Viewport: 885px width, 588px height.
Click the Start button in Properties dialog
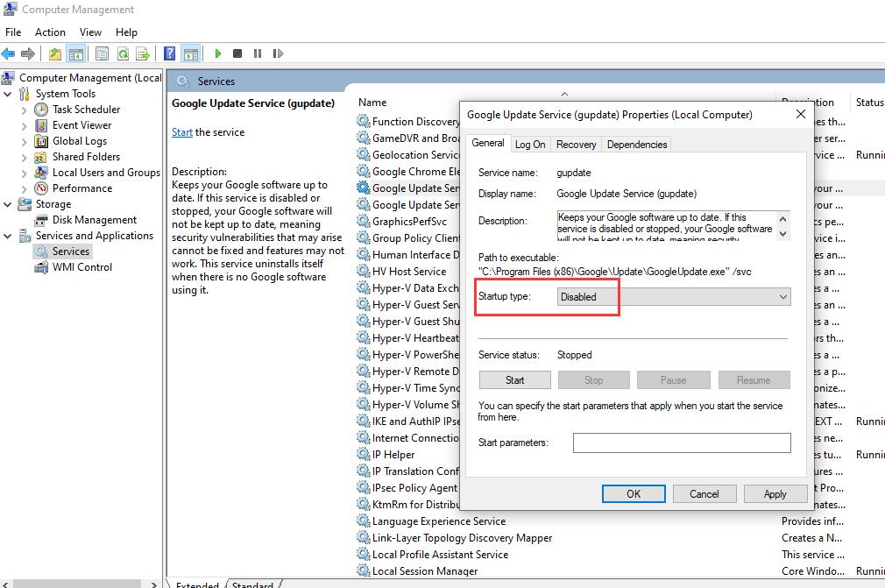[x=514, y=379]
